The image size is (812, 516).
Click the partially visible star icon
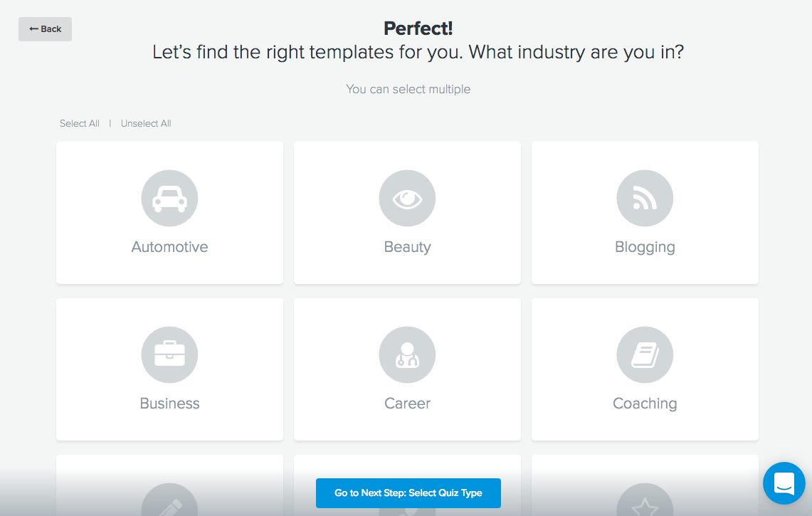[x=645, y=500]
